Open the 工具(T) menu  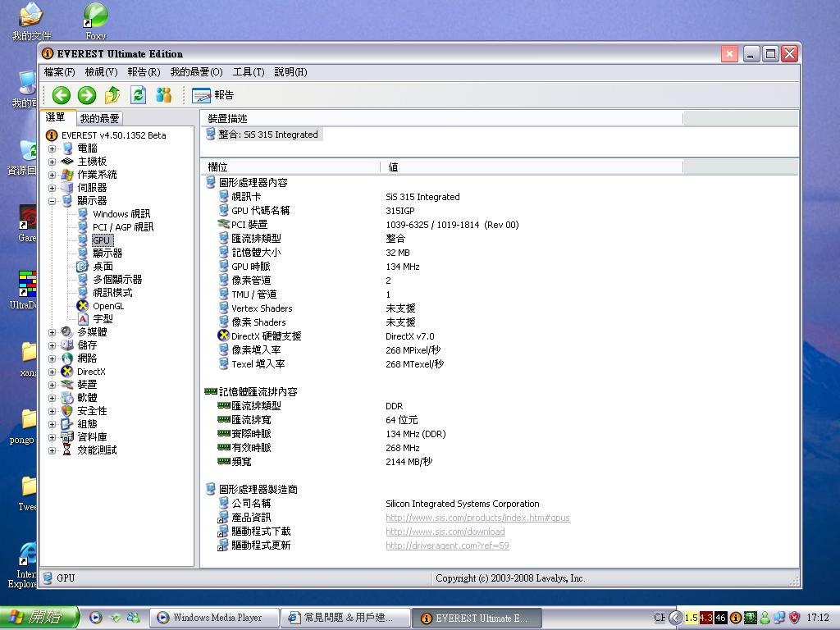[248, 72]
